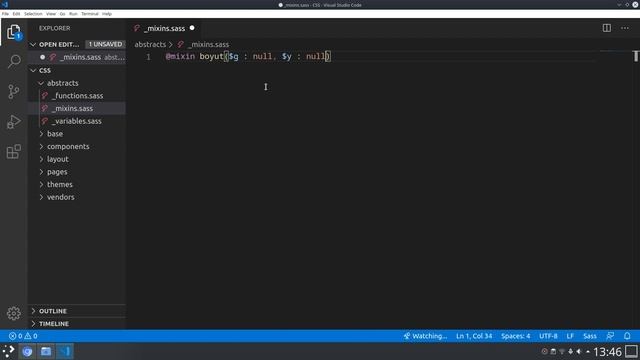Change encoding via UTF-8 status item

coord(548,336)
